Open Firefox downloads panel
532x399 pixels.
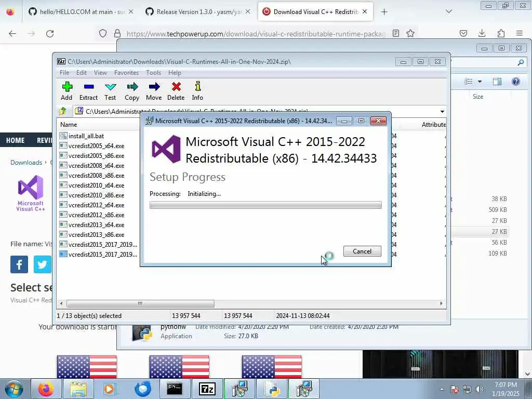point(482,33)
